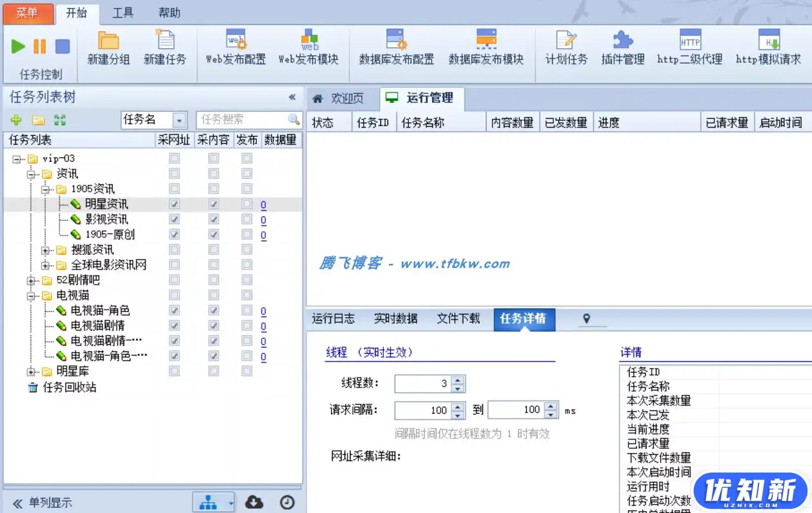Click folder icon in task tree toolbar
The width and height of the screenshot is (812, 513).
pyautogui.click(x=38, y=120)
